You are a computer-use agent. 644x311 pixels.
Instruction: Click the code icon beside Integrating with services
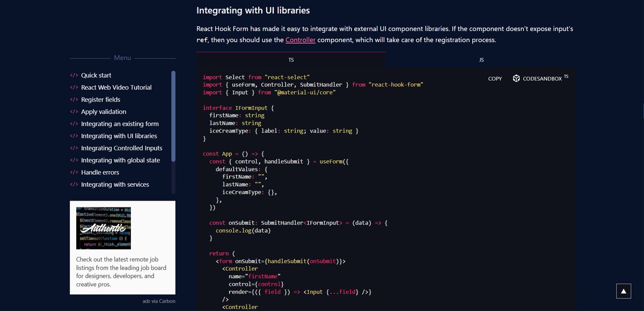[x=74, y=184]
